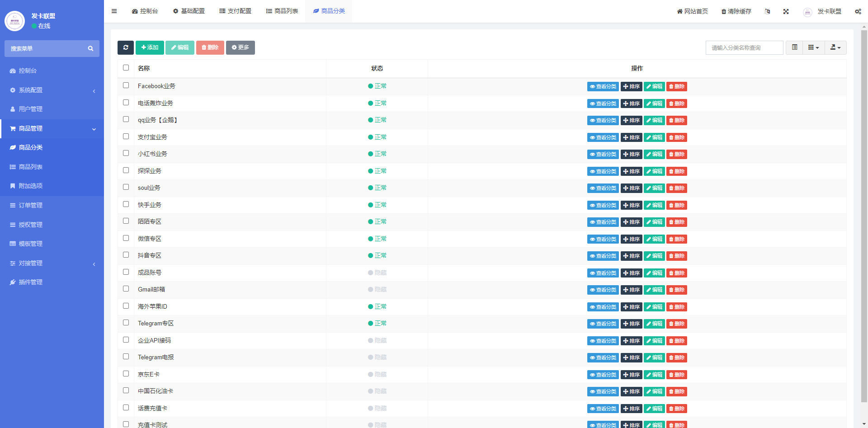Open 商品列表 in the sidebar
868x428 pixels.
point(52,167)
